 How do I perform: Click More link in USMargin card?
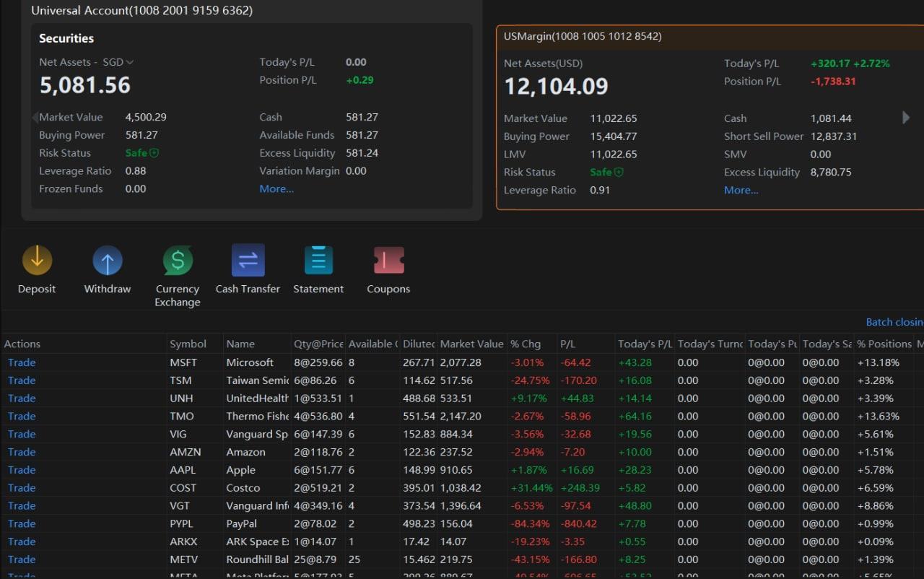[741, 191]
